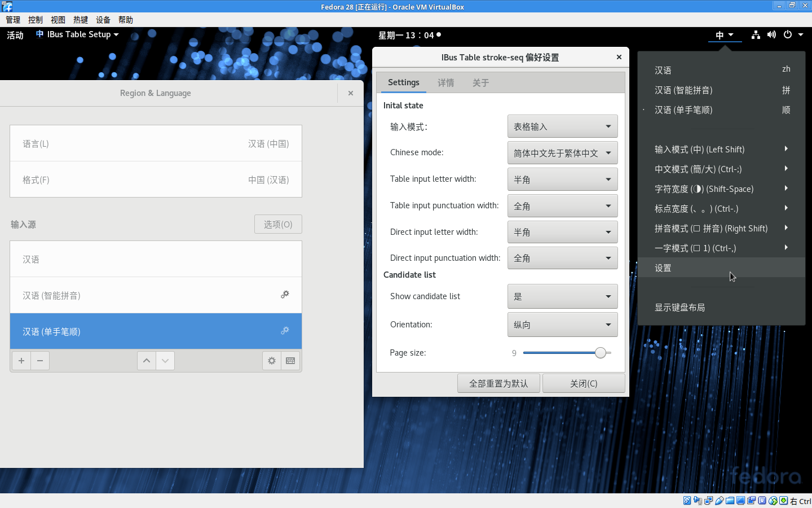The image size is (812, 508).
Task: Close the Region & Language window
Action: tap(351, 93)
